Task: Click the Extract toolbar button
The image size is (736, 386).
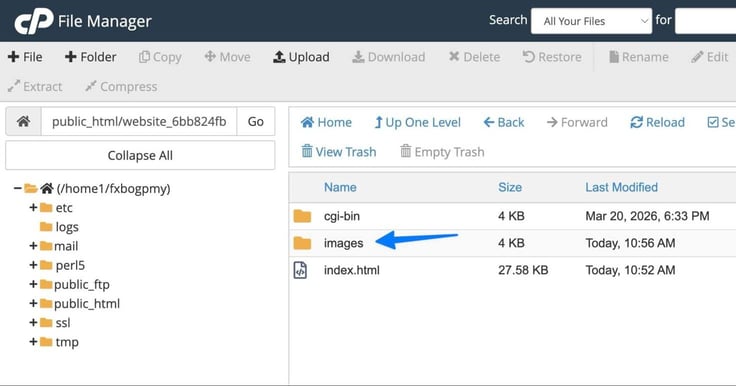Action: [35, 86]
